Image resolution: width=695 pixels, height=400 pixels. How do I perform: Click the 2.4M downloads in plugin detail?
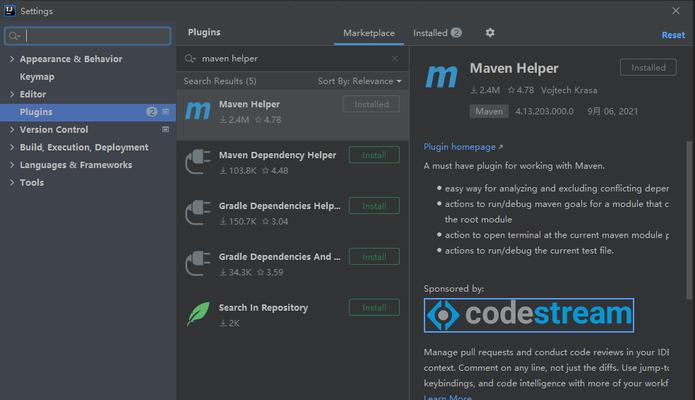click(485, 90)
